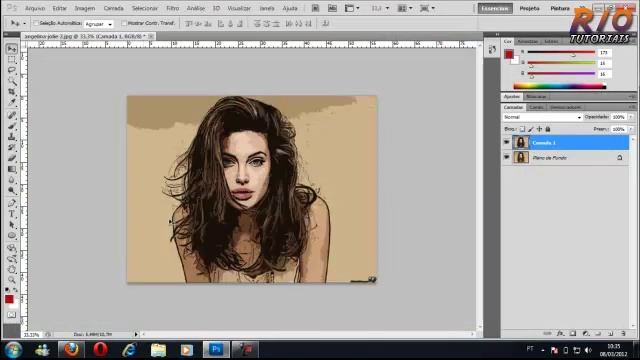Open the status bar info arrow
The height and width of the screenshot is (360, 640).
point(136,334)
